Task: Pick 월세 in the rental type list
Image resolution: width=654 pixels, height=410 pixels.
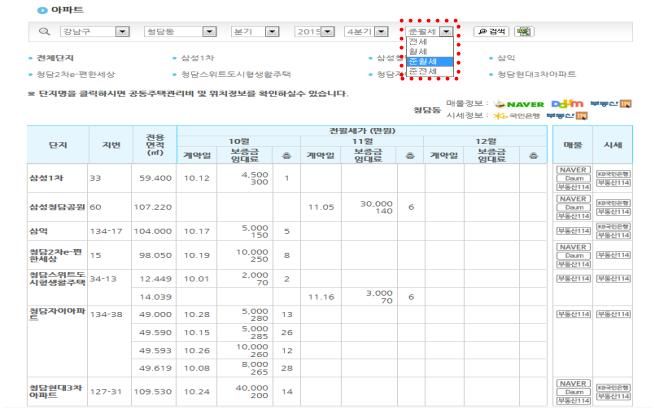Action: tap(419, 52)
